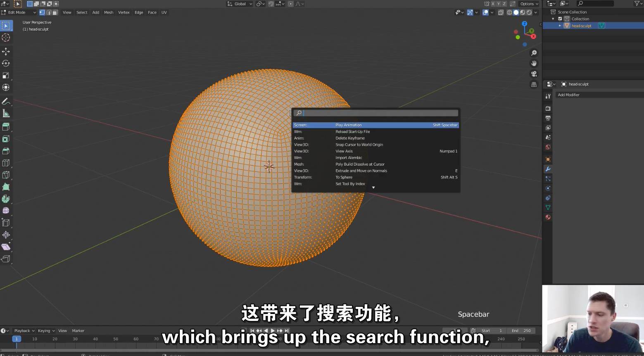The image size is (644, 356).
Task: Switch orthographic/perspective grid icon
Action: [x=534, y=85]
